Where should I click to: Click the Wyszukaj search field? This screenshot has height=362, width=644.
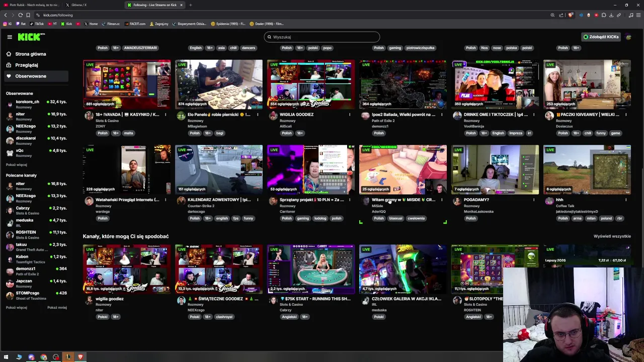click(322, 37)
